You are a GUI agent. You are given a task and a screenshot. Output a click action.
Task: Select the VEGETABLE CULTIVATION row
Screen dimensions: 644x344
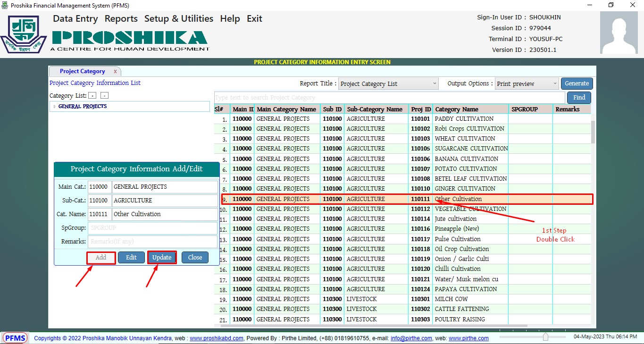tap(403, 209)
